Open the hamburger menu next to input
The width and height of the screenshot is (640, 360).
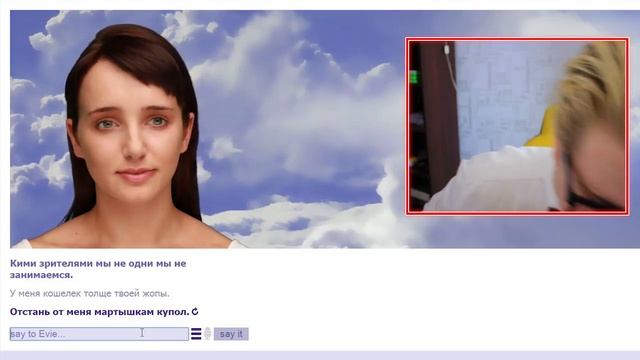coord(196,334)
